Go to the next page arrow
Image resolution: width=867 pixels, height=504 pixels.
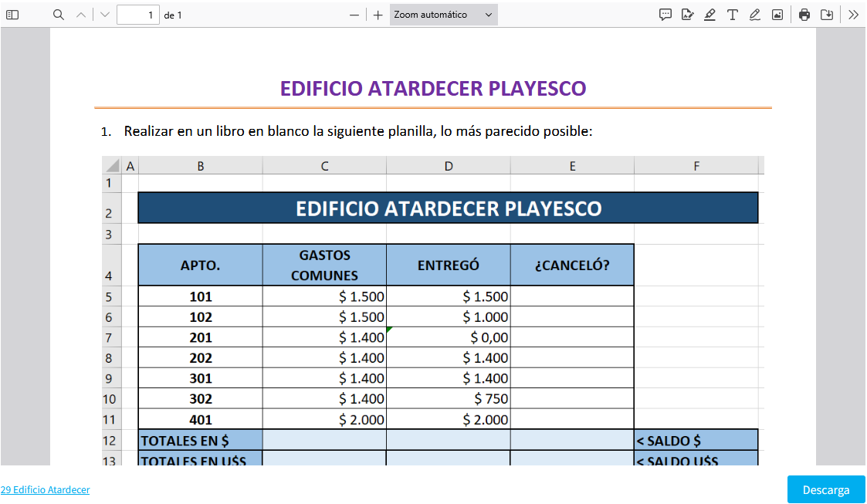(x=105, y=15)
